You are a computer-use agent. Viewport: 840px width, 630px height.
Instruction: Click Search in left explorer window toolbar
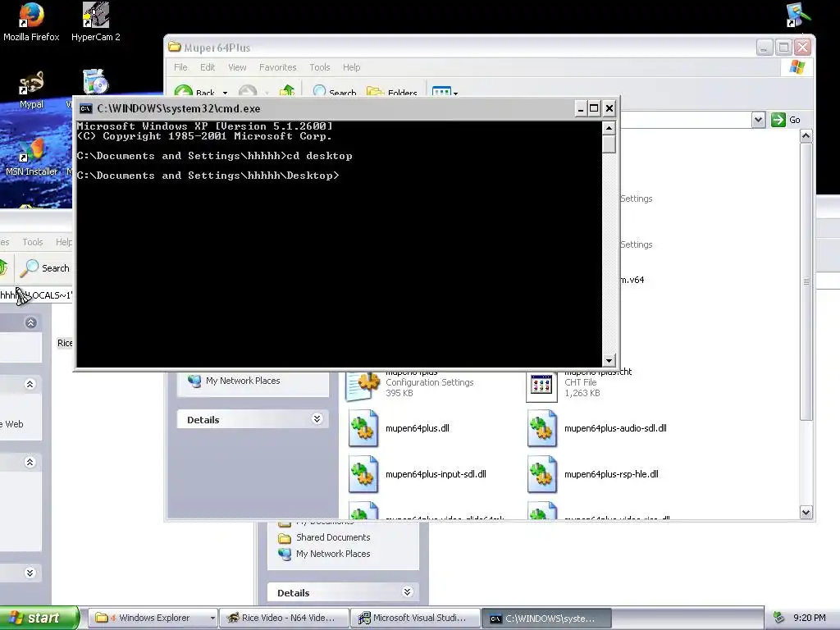(44, 268)
